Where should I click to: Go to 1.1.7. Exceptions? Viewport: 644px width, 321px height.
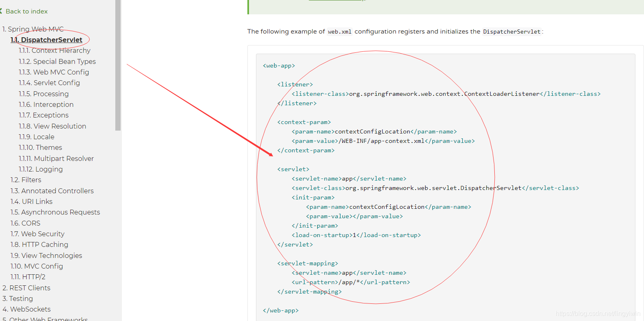point(44,115)
